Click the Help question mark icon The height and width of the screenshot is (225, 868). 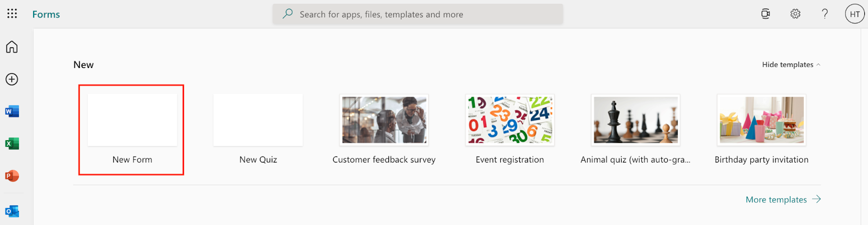pyautogui.click(x=825, y=14)
